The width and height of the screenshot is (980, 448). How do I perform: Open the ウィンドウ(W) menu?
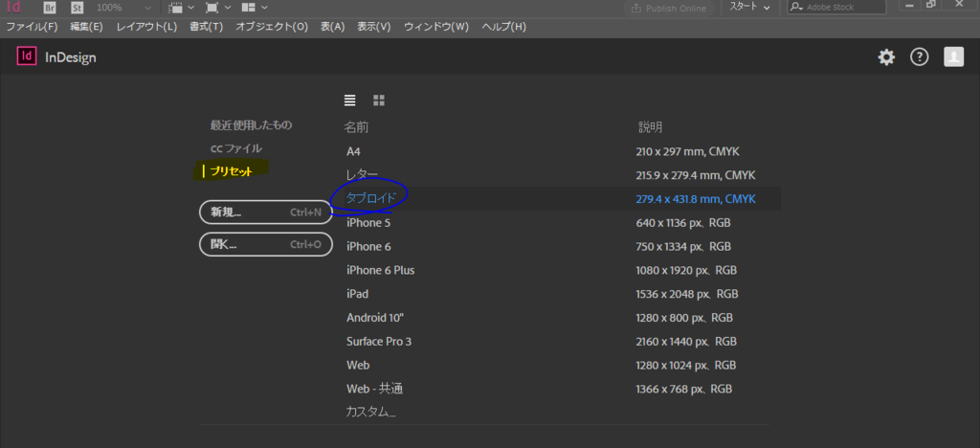436,27
